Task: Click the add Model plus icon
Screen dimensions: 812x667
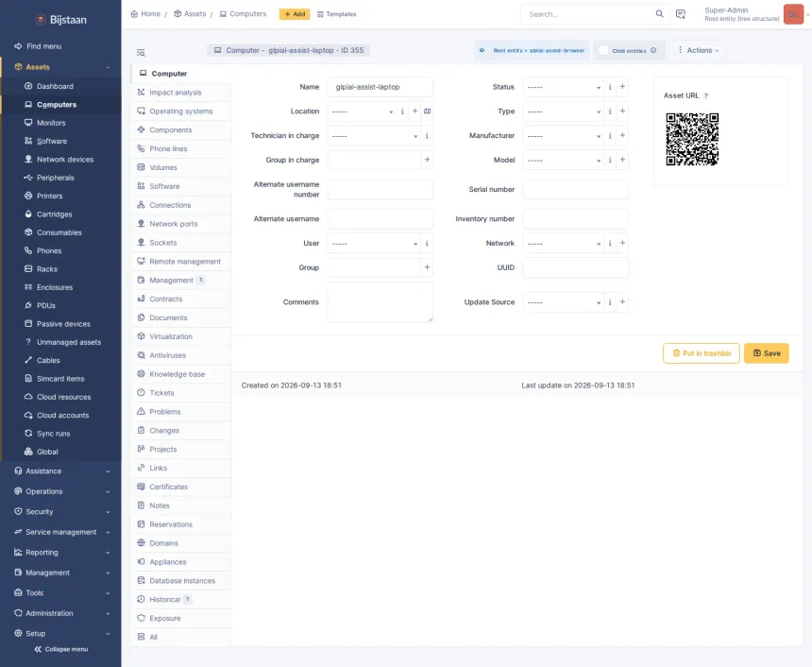Action: (622, 160)
